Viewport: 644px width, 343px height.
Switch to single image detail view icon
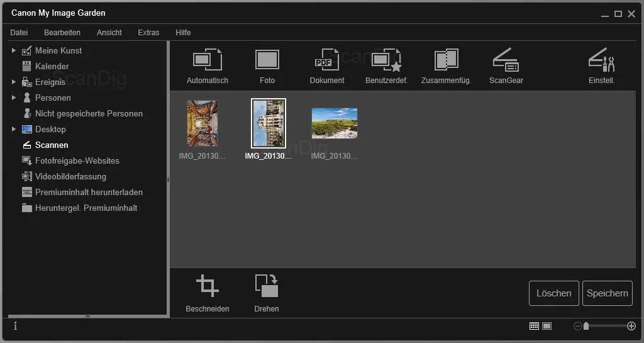tap(547, 326)
